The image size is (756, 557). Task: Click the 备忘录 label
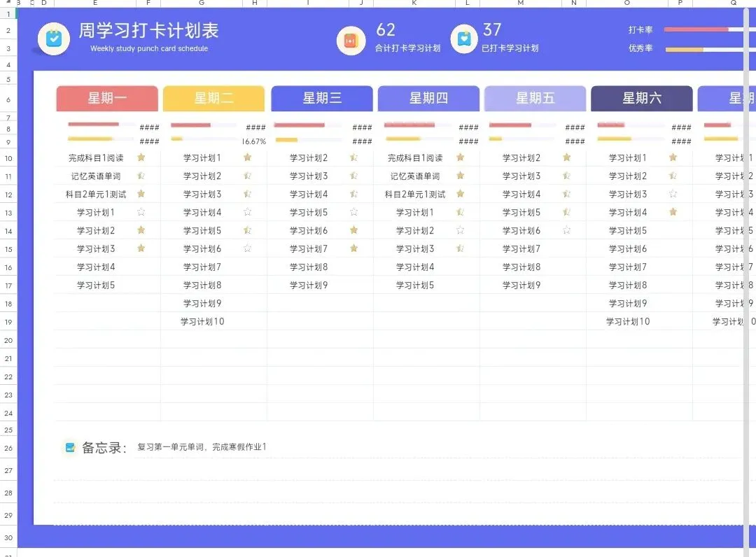(104, 448)
